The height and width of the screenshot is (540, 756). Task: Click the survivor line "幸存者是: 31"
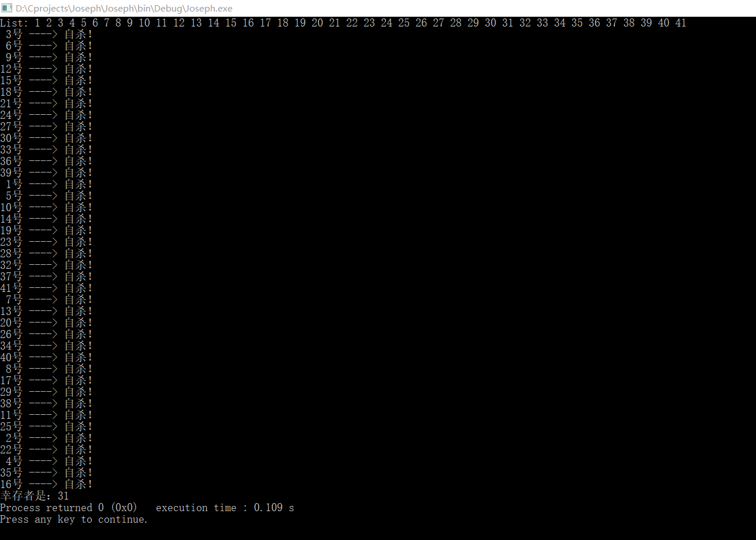(35, 496)
